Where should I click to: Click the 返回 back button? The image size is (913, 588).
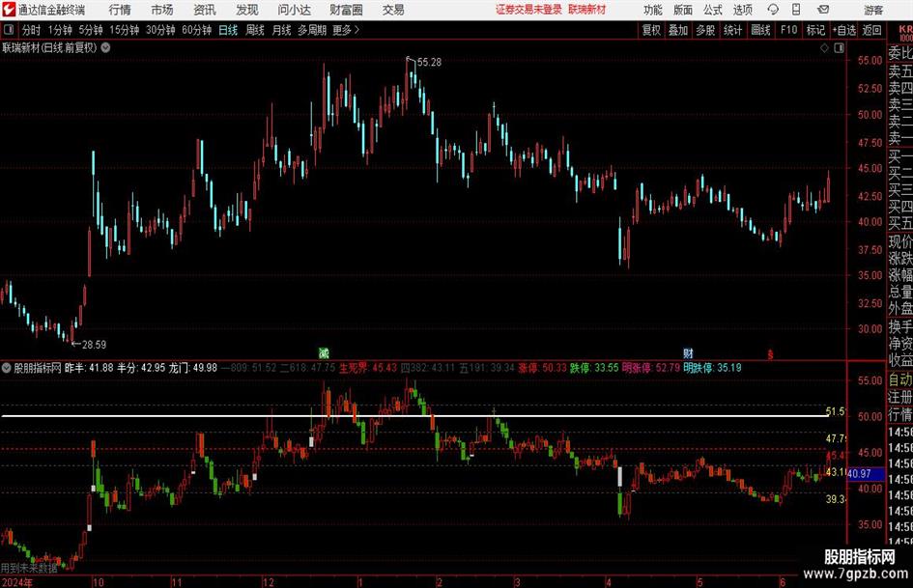click(x=871, y=30)
